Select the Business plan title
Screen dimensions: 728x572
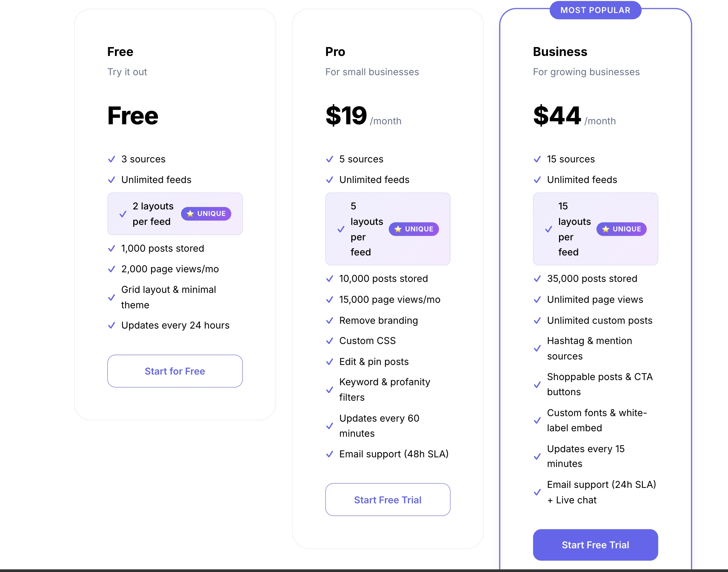click(x=560, y=52)
